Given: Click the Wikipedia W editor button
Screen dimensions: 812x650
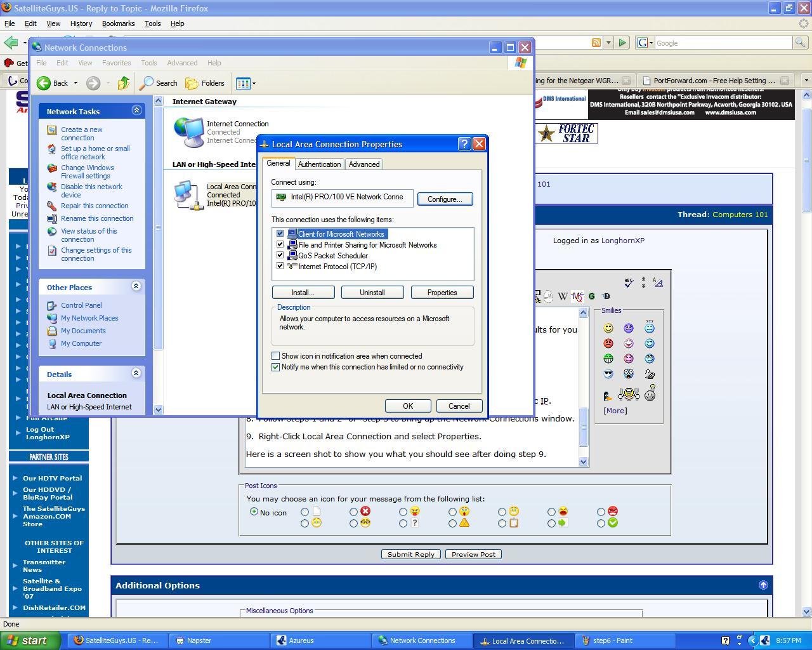Looking at the screenshot, I should pyautogui.click(x=563, y=296).
